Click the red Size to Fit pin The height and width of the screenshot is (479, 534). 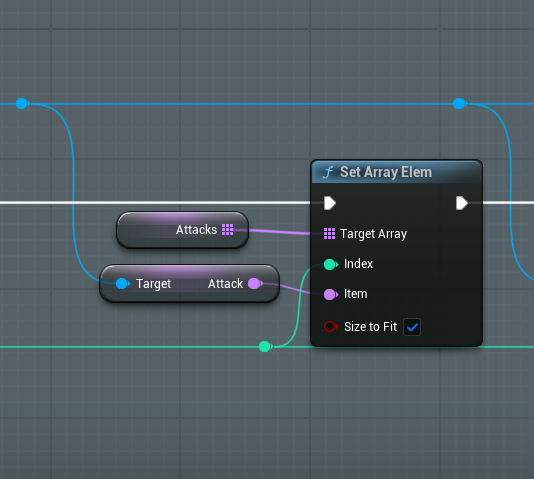point(330,326)
